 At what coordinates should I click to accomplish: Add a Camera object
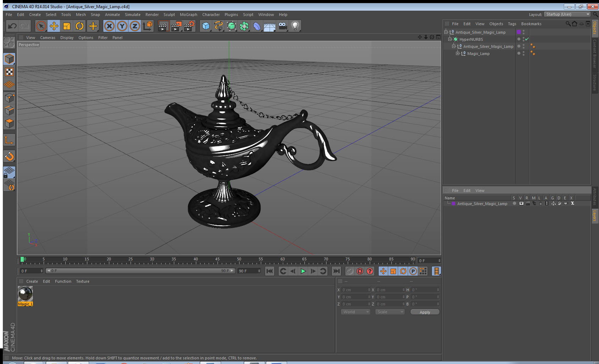282,26
